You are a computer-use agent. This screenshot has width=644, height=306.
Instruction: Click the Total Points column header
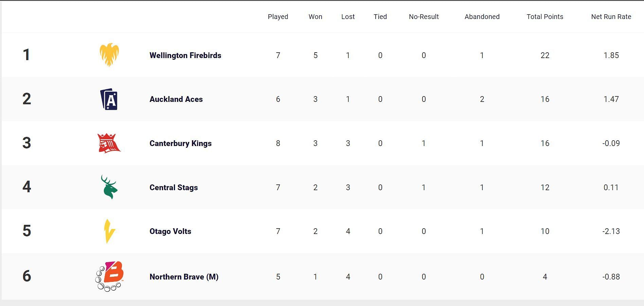(545, 17)
